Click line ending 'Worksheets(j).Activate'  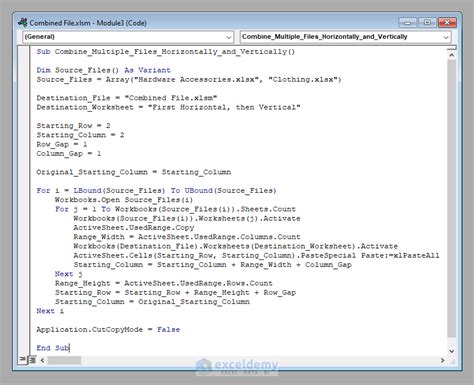pyautogui.click(x=187, y=218)
